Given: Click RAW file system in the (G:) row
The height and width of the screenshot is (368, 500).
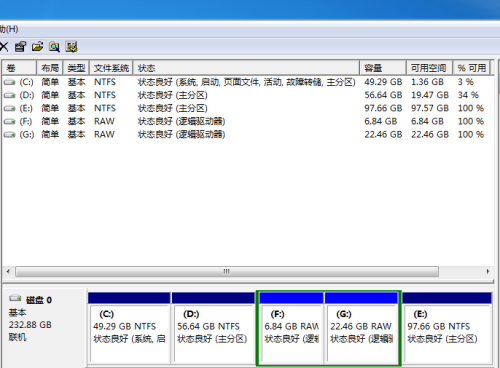Looking at the screenshot, I should tap(104, 135).
